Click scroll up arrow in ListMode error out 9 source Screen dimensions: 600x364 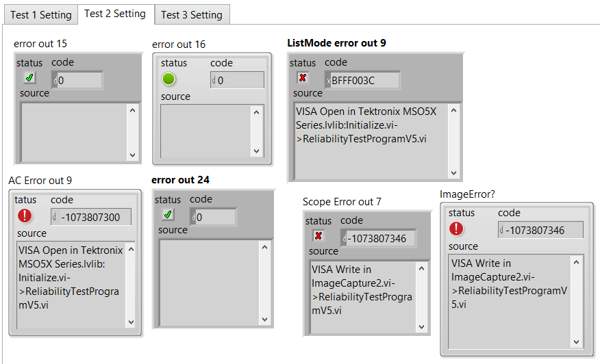point(454,111)
